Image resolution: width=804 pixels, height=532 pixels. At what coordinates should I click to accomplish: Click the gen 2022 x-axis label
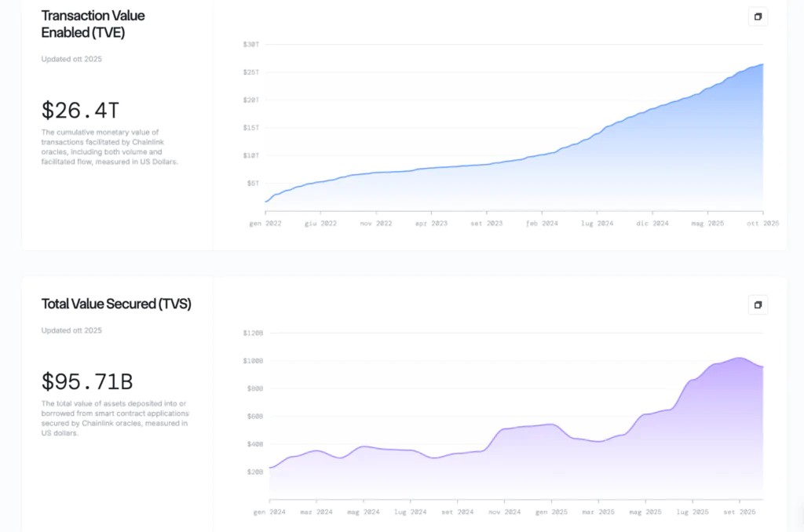(265, 224)
